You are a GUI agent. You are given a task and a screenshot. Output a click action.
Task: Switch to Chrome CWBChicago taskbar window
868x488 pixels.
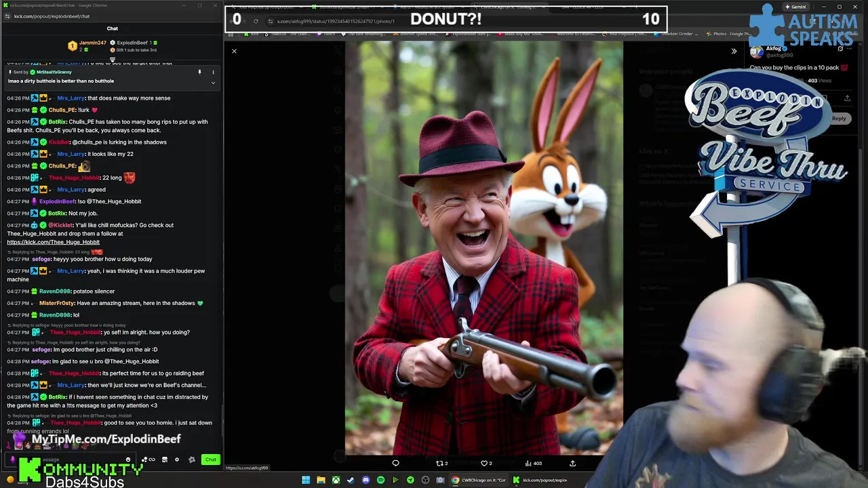tap(479, 480)
